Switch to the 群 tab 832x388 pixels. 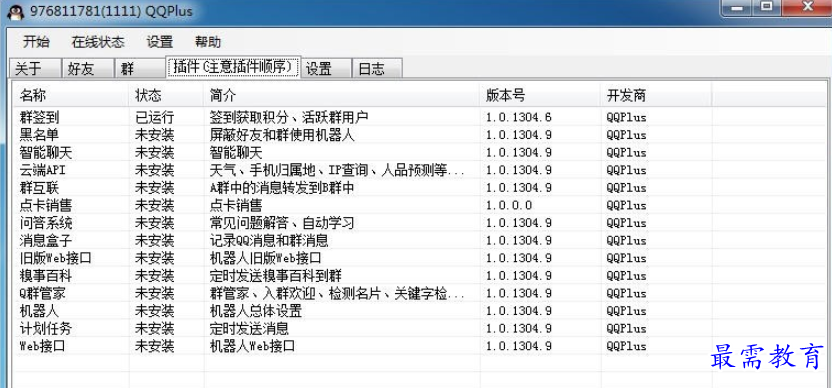(141, 68)
